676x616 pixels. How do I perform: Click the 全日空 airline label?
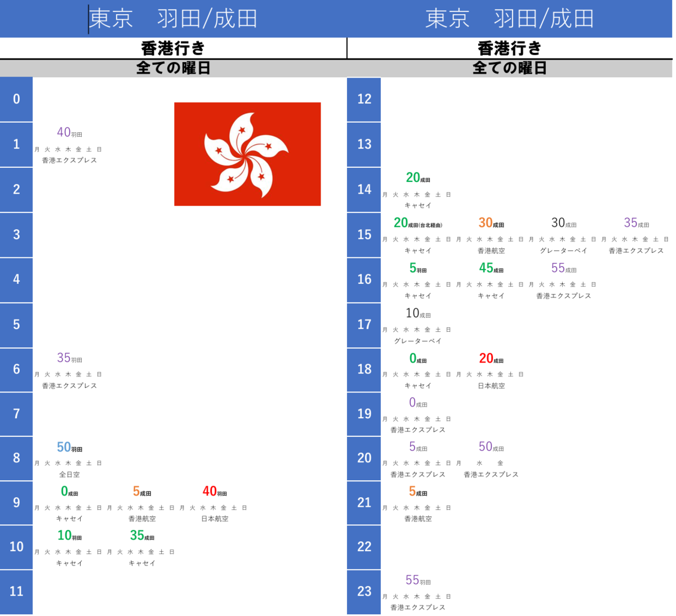[x=69, y=475]
